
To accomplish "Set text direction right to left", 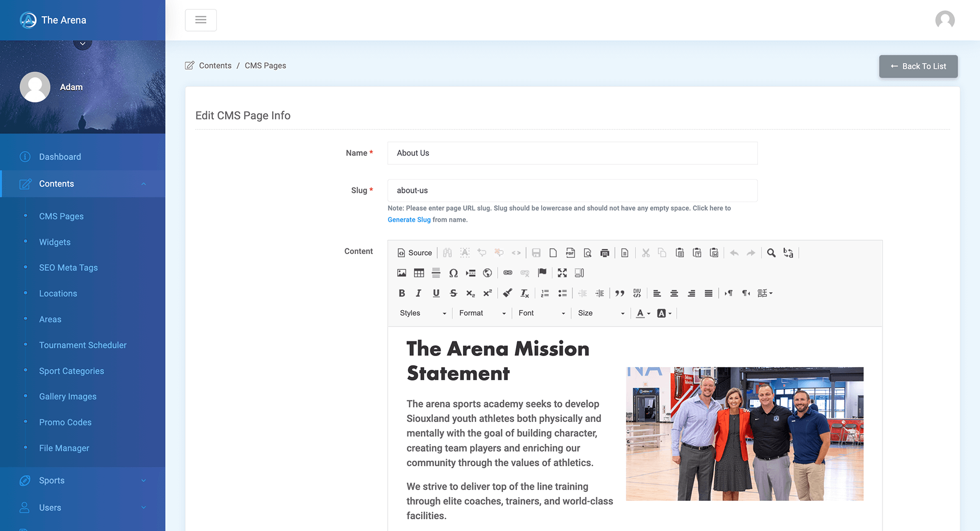I will 746,293.
